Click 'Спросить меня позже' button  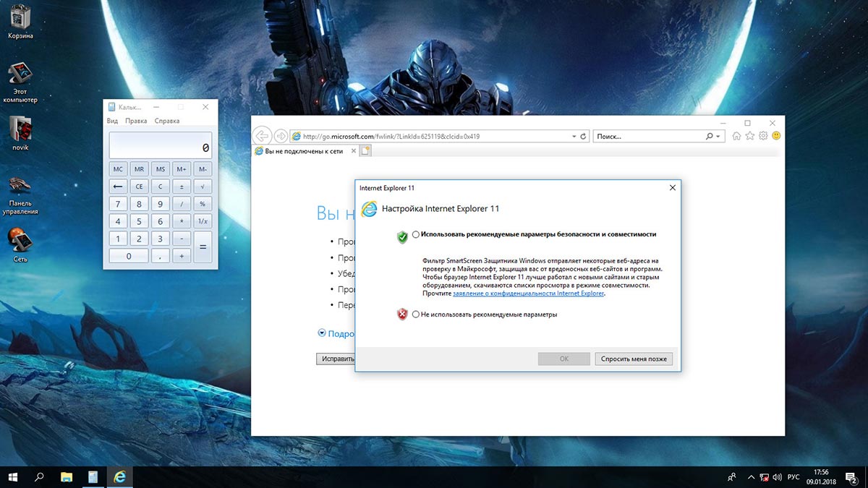[x=634, y=359]
